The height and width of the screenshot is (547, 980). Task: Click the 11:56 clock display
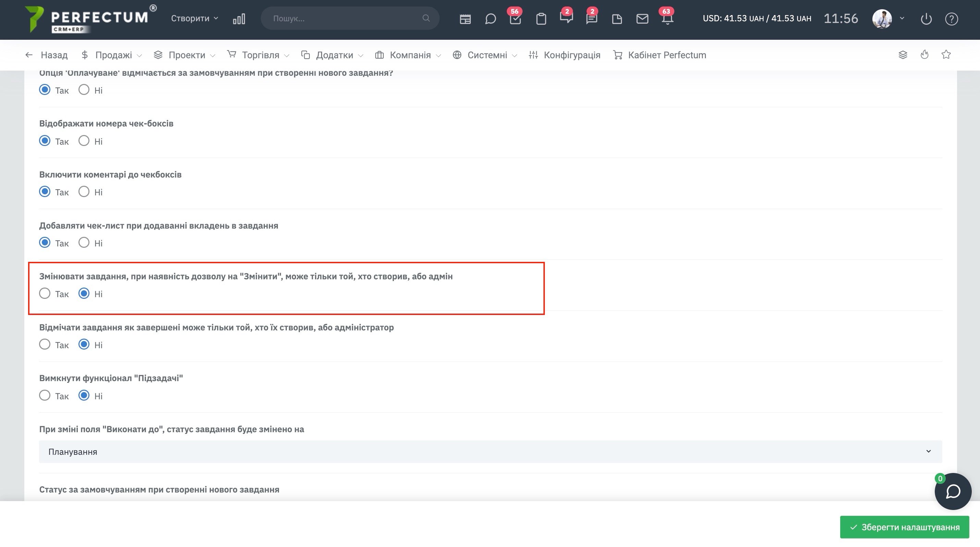841,19
